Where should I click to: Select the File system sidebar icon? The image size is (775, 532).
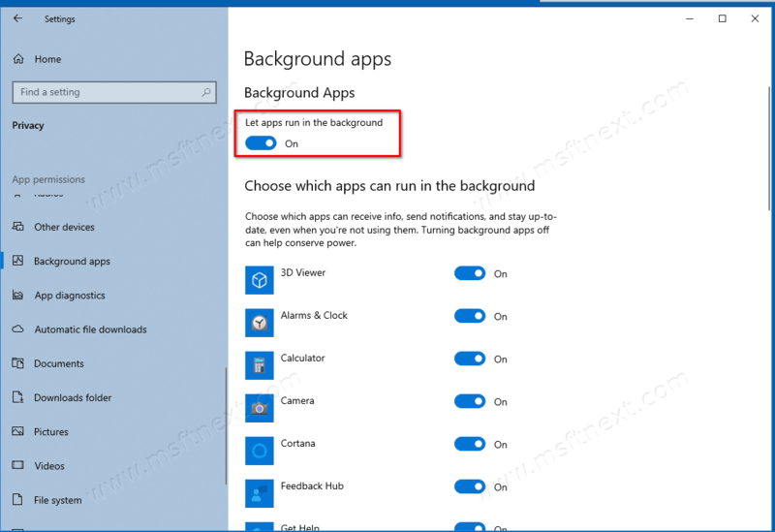point(17,499)
